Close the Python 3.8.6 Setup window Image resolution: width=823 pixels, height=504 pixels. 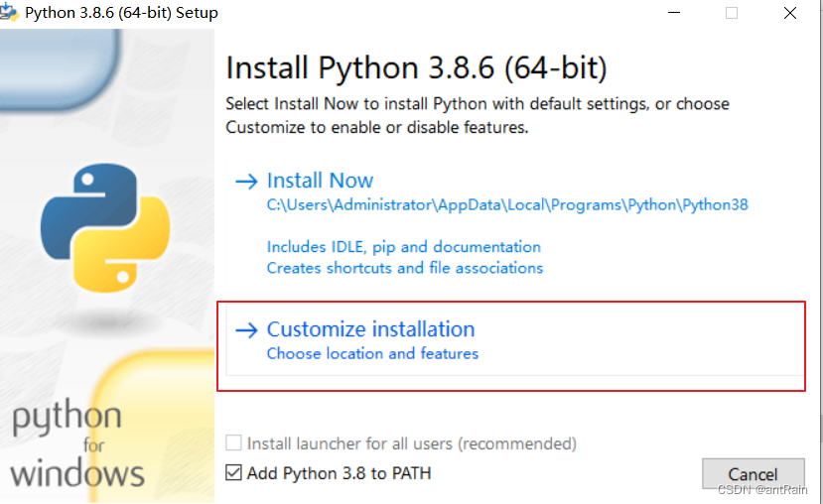[x=790, y=13]
